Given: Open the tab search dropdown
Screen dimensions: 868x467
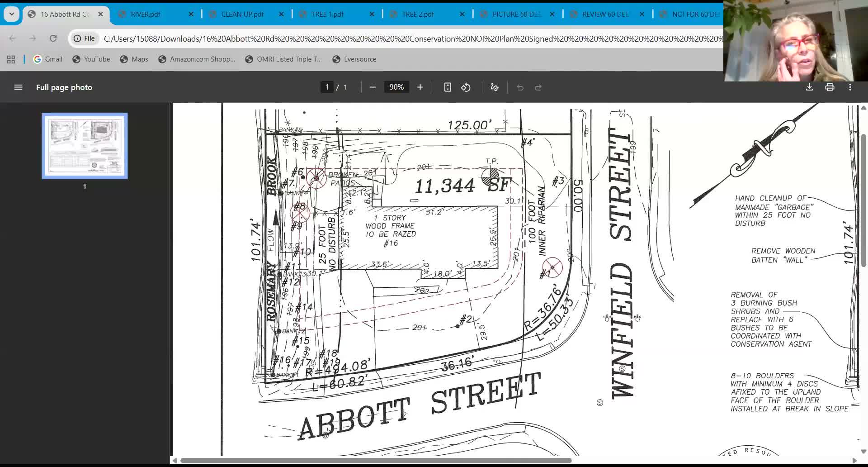Looking at the screenshot, I should [x=11, y=14].
